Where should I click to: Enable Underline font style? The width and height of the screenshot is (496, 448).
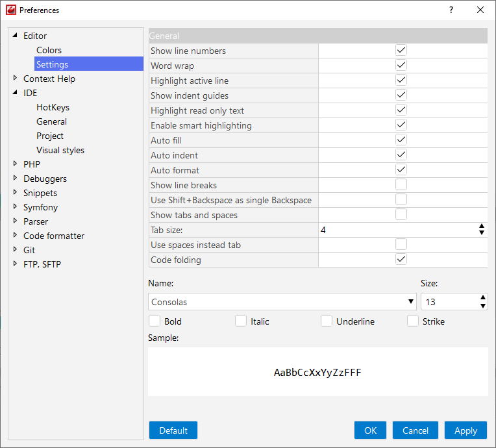(x=327, y=321)
